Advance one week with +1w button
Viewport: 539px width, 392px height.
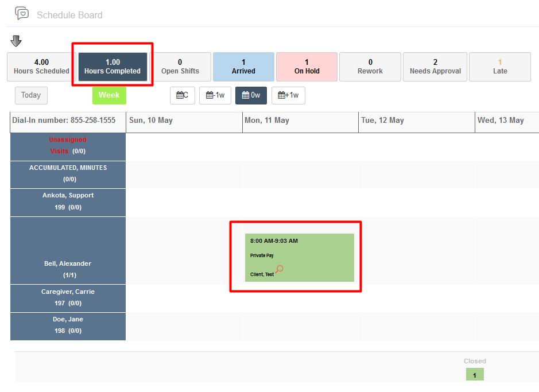(x=288, y=95)
